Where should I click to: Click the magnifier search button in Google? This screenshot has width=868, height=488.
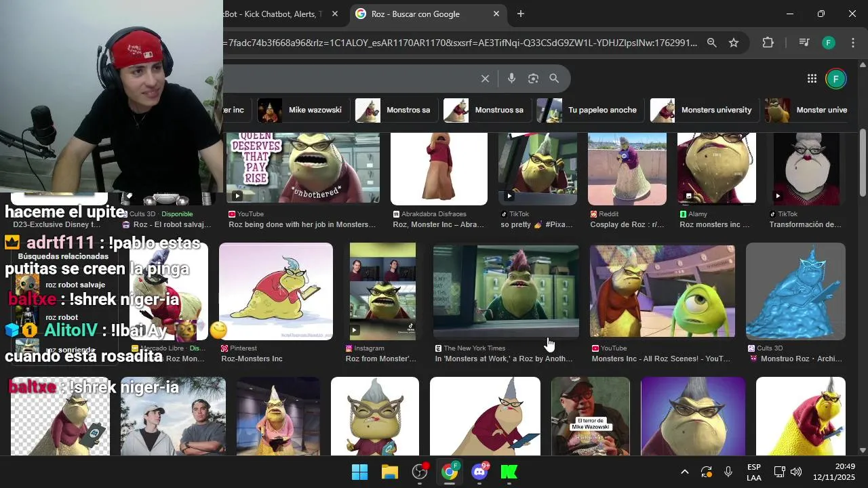point(554,79)
